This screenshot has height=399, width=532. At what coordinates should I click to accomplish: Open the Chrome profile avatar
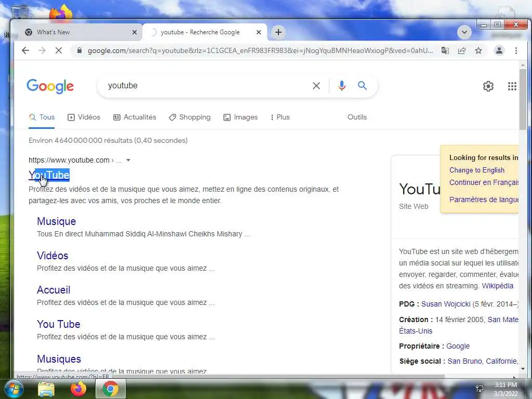(499, 50)
